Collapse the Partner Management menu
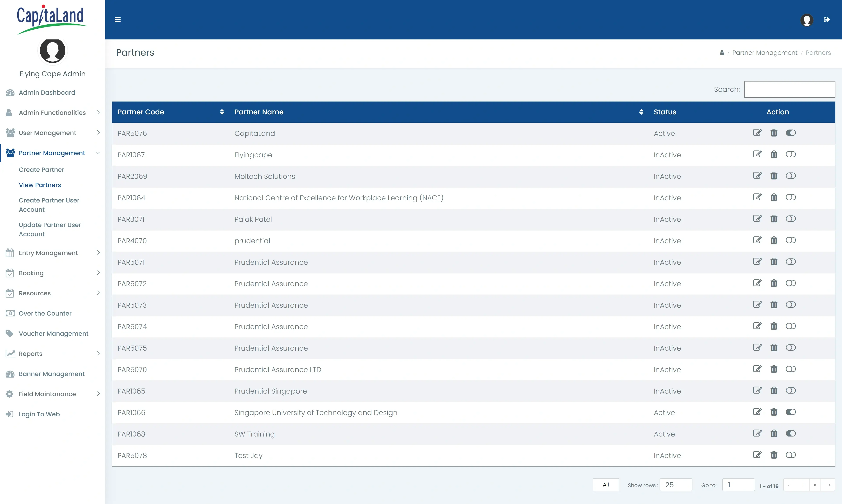This screenshot has width=842, height=504. click(52, 153)
